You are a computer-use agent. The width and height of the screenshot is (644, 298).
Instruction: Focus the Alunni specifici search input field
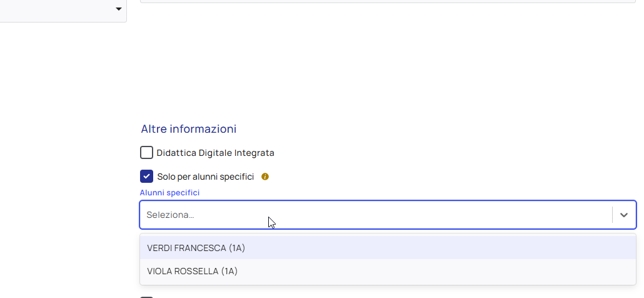[375, 215]
